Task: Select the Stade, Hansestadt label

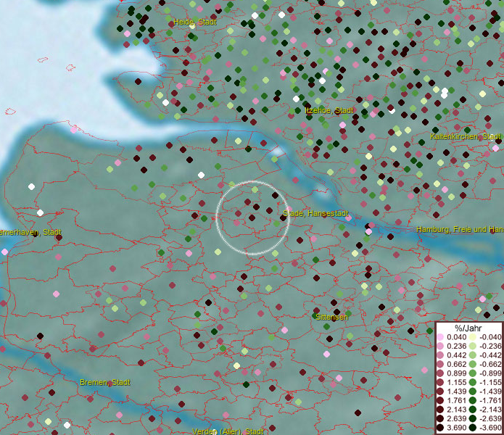Action: pyautogui.click(x=315, y=214)
